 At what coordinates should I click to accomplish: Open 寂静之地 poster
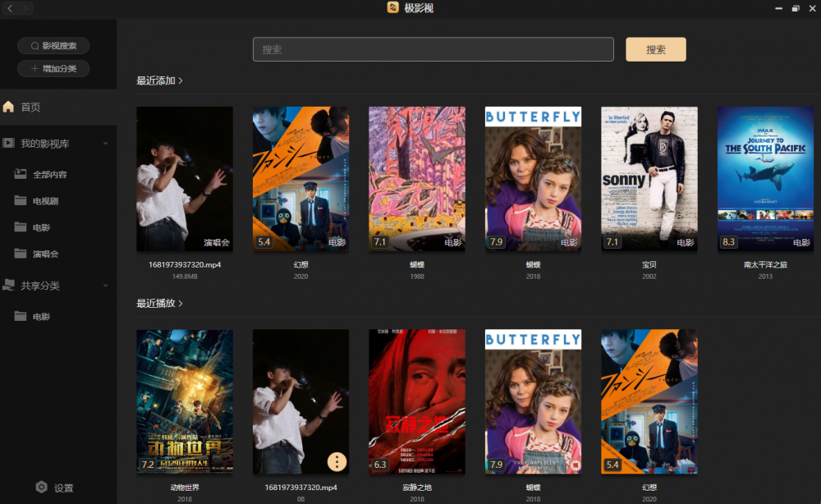(417, 401)
